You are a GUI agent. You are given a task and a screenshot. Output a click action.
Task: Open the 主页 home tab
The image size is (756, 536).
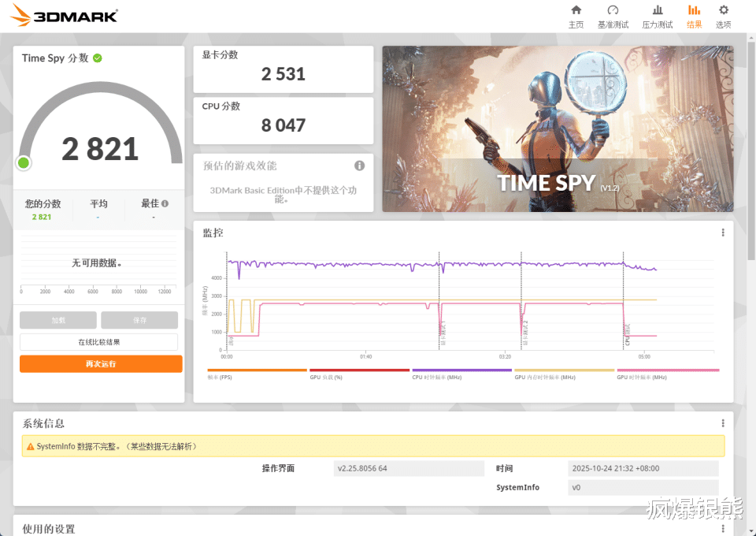576,17
